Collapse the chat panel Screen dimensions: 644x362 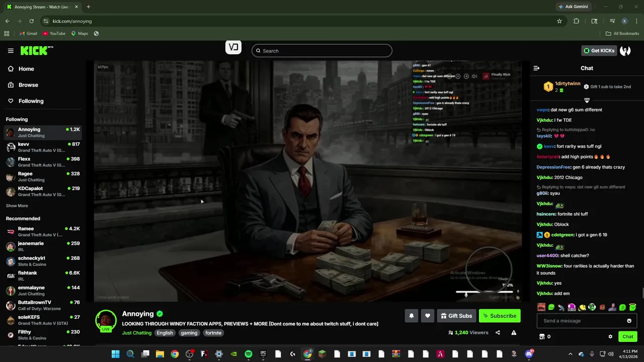[x=536, y=68]
